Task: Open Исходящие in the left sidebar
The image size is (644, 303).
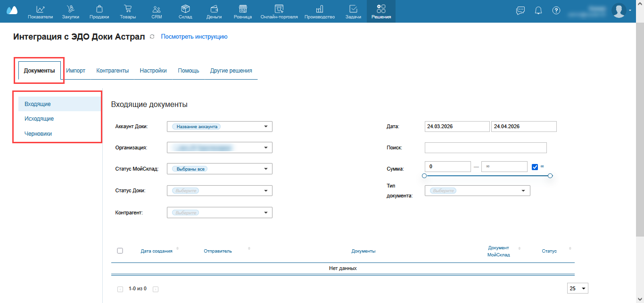Action: pyautogui.click(x=39, y=119)
